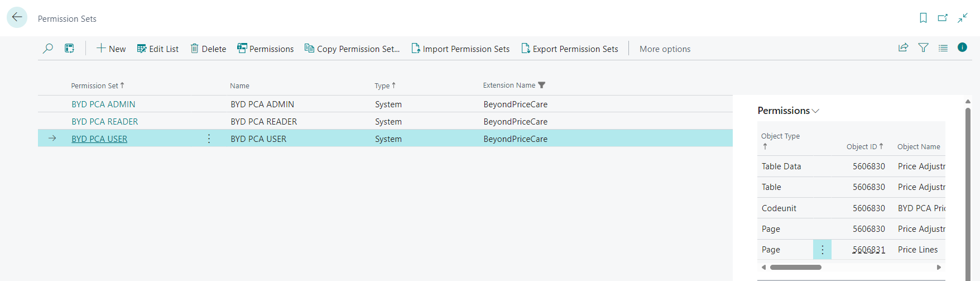Image resolution: width=980 pixels, height=281 pixels.
Task: Bookmark this page with the bookmark icon
Action: (x=923, y=18)
